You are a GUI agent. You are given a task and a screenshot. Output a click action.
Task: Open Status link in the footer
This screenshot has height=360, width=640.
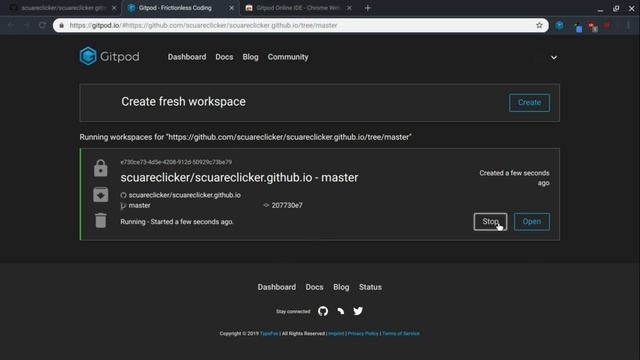click(x=370, y=287)
